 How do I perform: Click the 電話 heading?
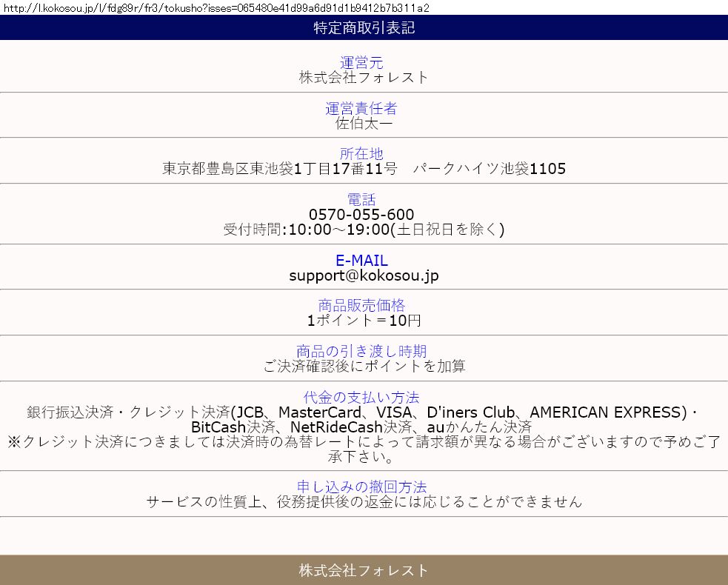point(361,199)
